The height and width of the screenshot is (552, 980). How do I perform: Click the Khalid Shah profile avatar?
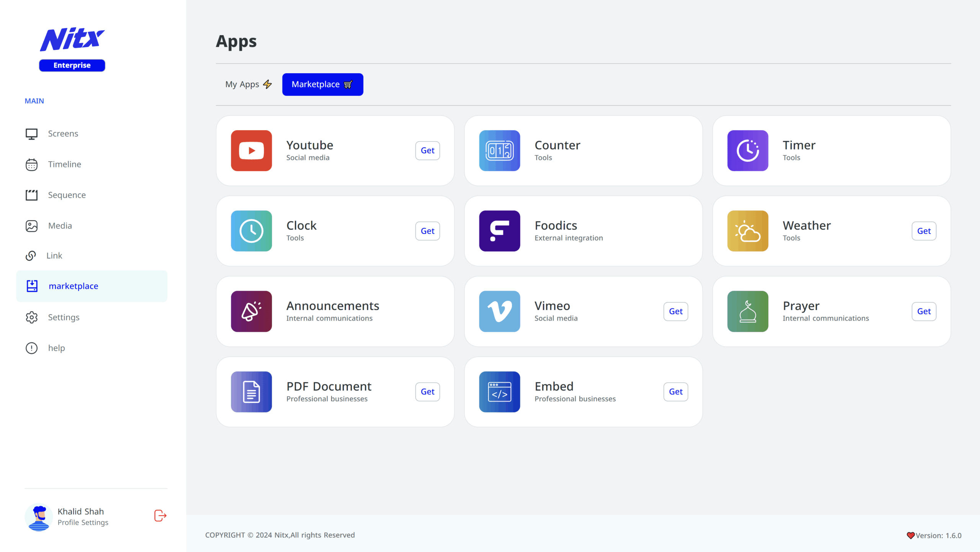[39, 517]
